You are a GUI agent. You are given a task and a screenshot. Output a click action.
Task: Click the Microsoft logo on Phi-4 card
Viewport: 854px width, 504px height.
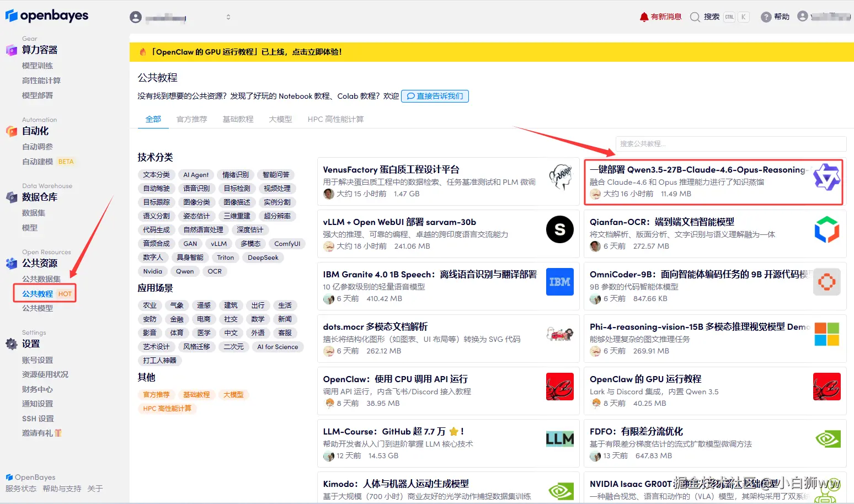coord(826,334)
